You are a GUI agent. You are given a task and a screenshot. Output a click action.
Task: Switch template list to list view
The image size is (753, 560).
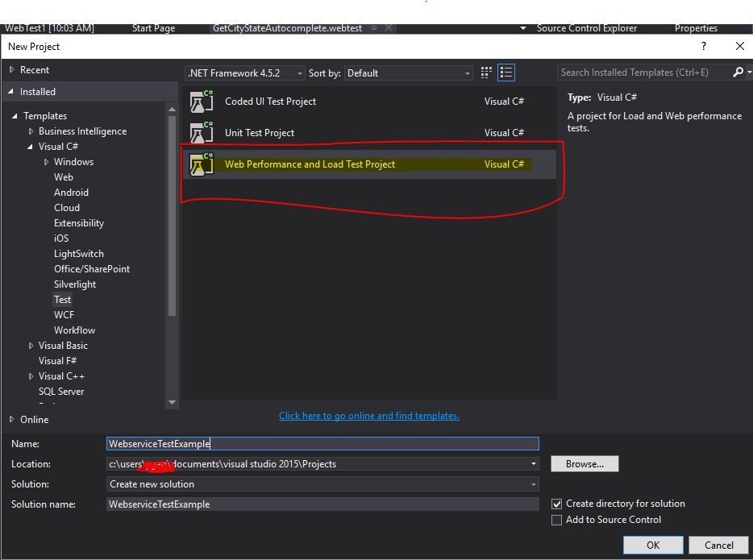[x=506, y=72]
